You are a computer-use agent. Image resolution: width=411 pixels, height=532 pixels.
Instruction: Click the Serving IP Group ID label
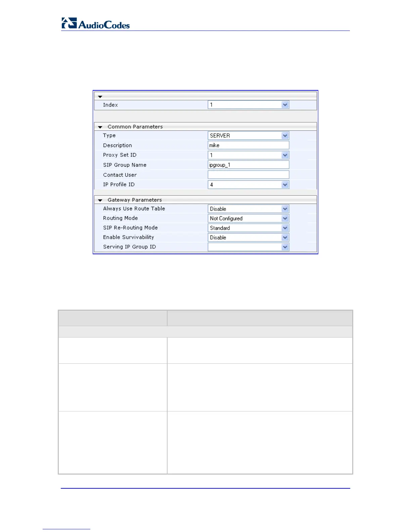tap(130, 247)
